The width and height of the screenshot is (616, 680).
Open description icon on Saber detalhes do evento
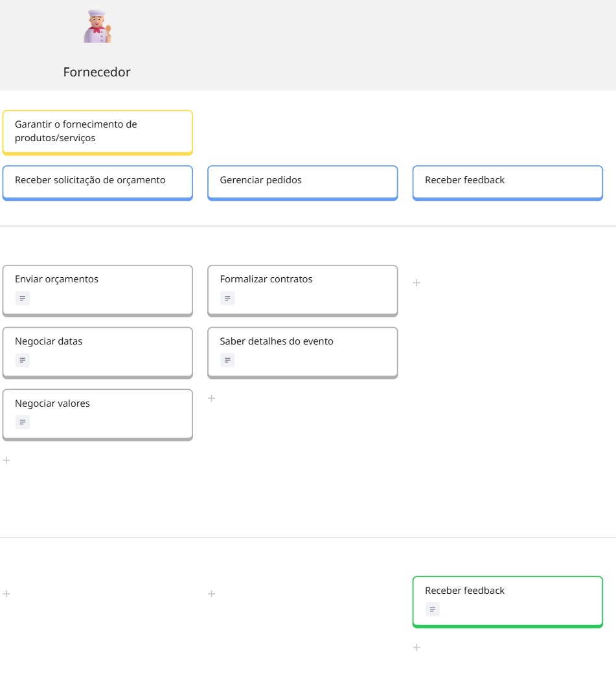click(227, 361)
